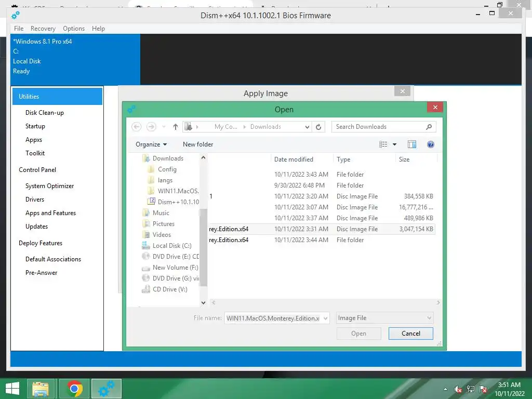
Task: Open Toolkit in the sidebar
Action: [x=35, y=153]
